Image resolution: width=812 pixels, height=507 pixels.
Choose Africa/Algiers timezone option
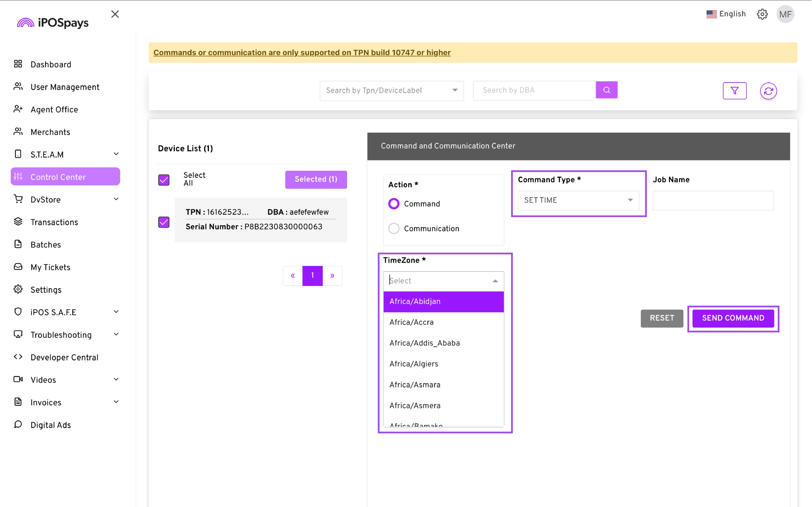[414, 364]
